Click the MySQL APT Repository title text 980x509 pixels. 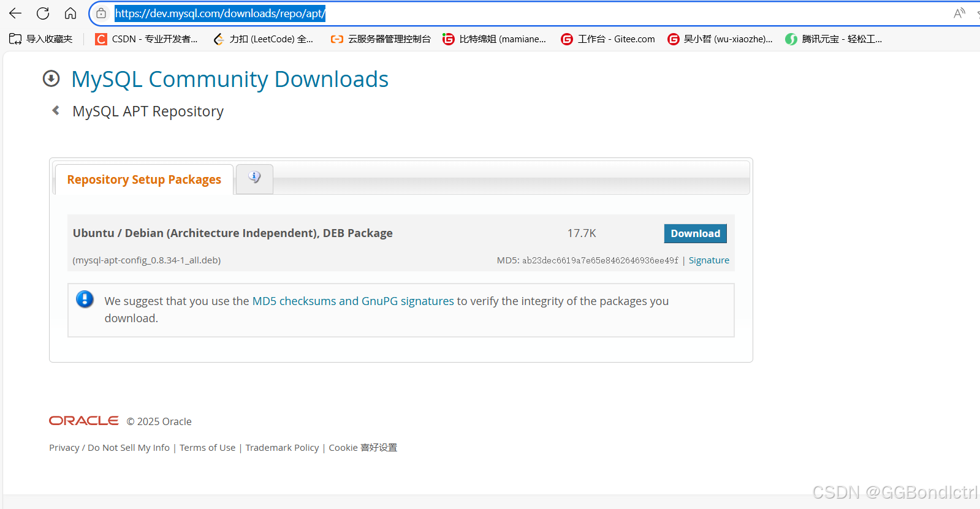148,111
